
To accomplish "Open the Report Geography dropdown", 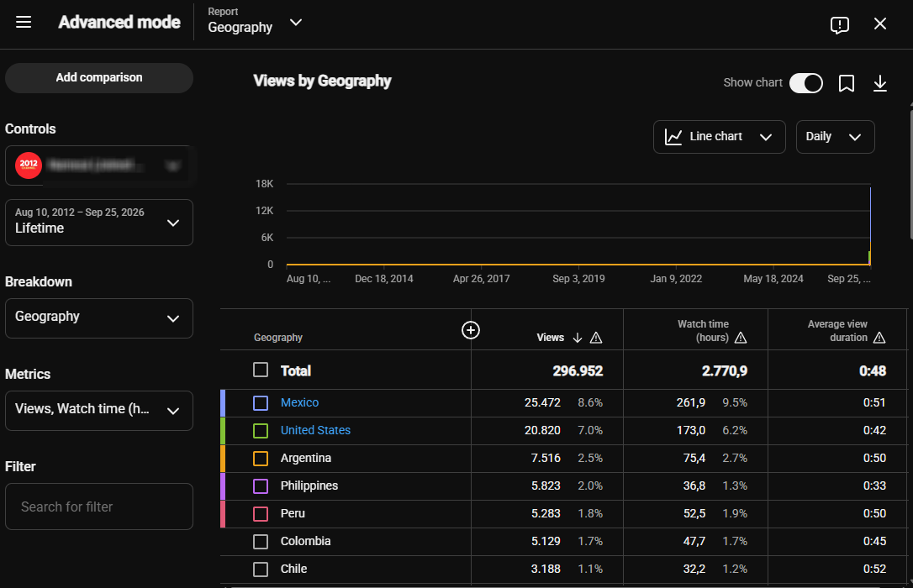I will coord(255,22).
